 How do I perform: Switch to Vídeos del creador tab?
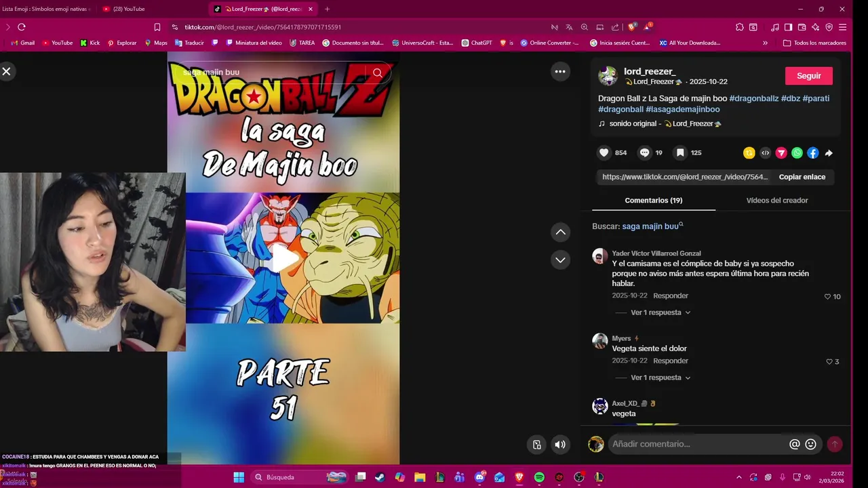click(777, 201)
